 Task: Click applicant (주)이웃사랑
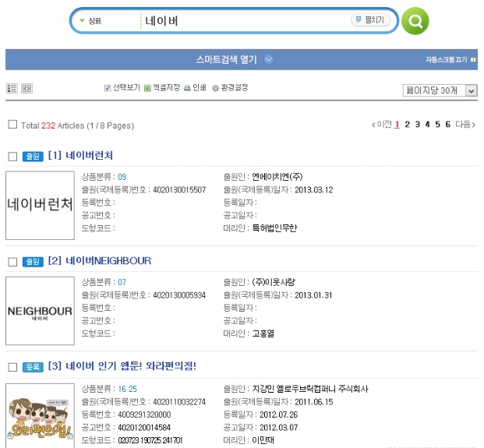274,282
